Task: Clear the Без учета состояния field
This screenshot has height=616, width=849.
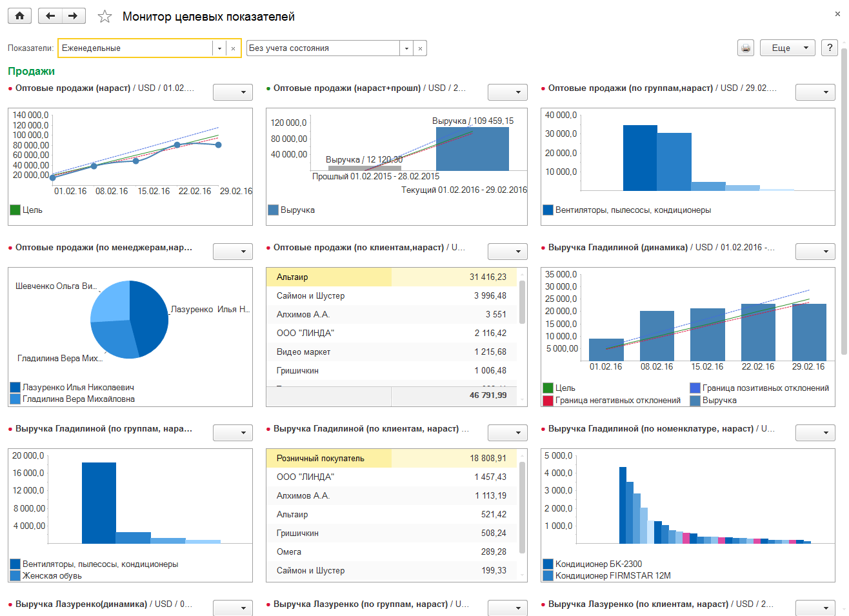Action: pos(420,48)
